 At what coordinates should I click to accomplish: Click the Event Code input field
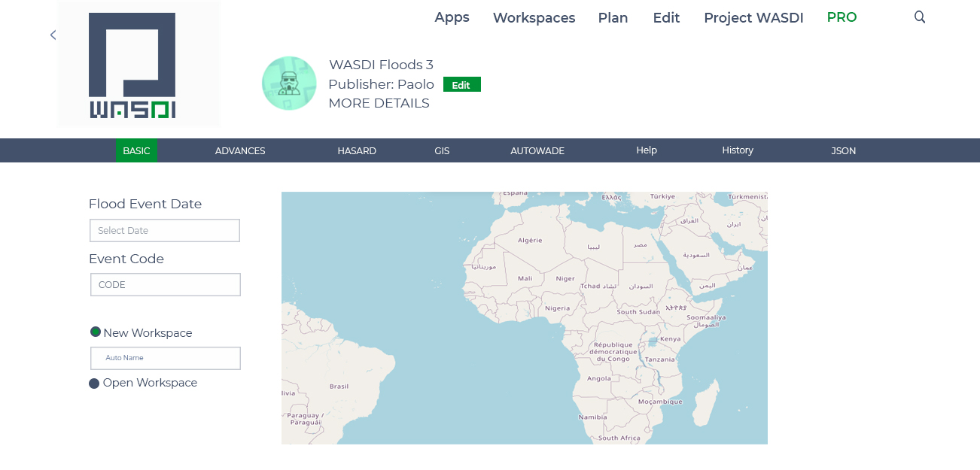point(165,285)
